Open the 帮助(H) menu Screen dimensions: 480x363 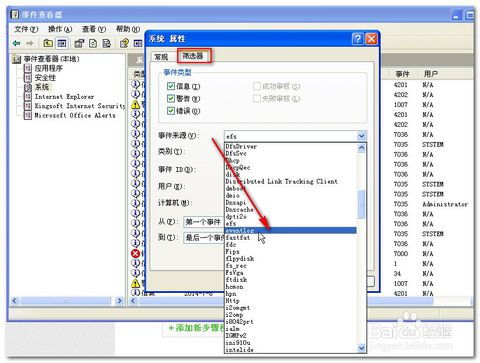point(128,29)
